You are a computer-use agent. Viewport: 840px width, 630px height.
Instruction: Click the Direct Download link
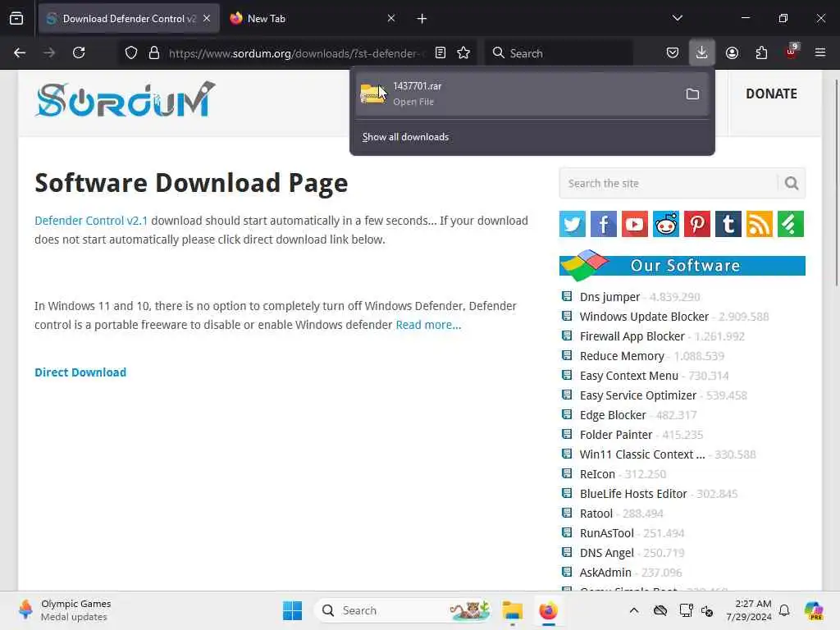click(x=80, y=372)
